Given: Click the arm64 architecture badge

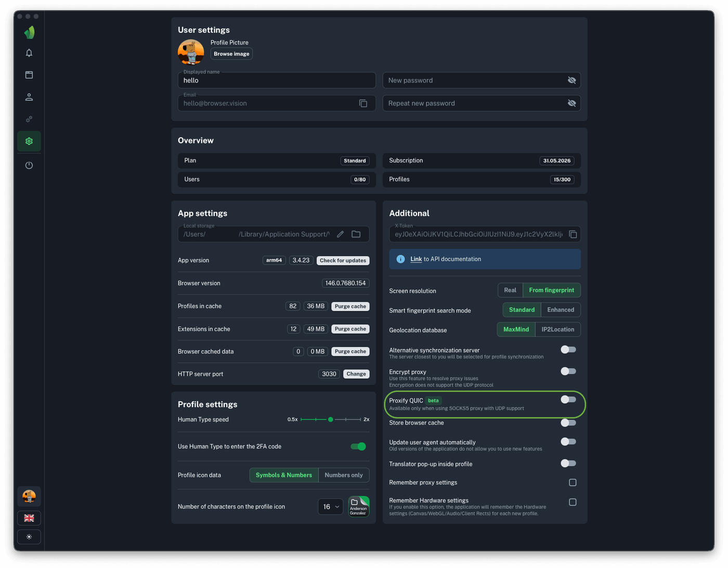Looking at the screenshot, I should (274, 260).
